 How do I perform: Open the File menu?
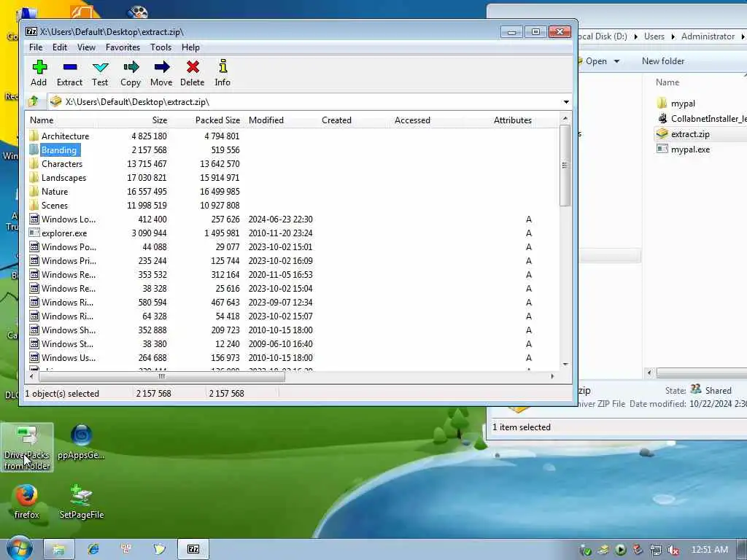tap(36, 47)
